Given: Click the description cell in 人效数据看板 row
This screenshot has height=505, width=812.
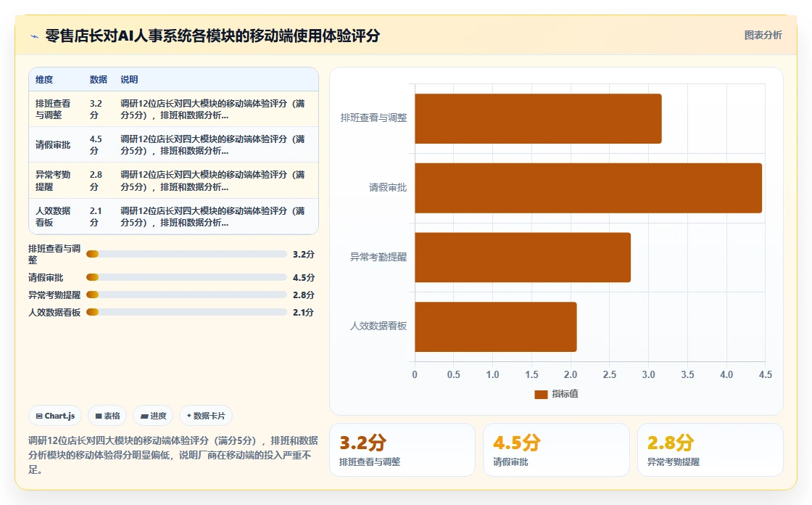Looking at the screenshot, I should tap(213, 217).
